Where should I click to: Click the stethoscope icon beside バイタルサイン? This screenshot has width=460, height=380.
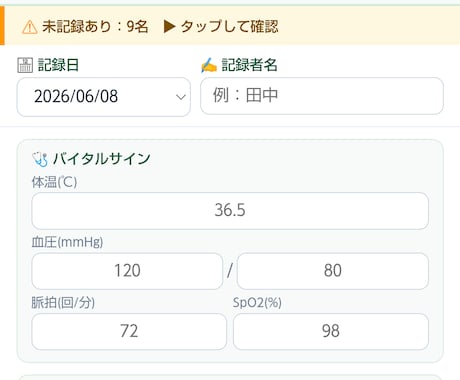click(x=40, y=159)
